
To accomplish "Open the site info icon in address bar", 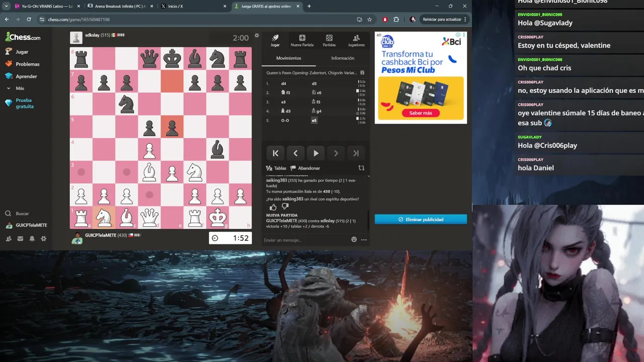I will [x=42, y=19].
